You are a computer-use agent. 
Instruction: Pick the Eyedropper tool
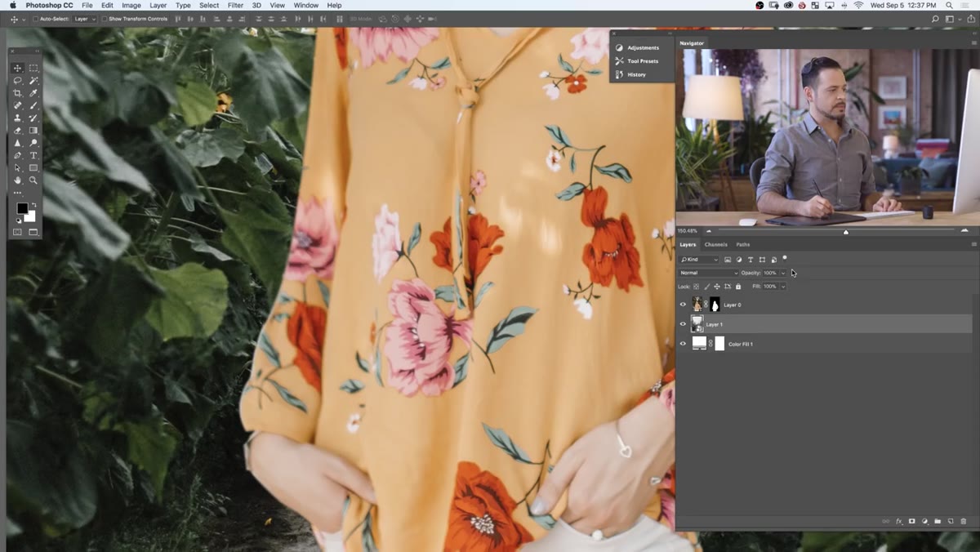point(33,93)
